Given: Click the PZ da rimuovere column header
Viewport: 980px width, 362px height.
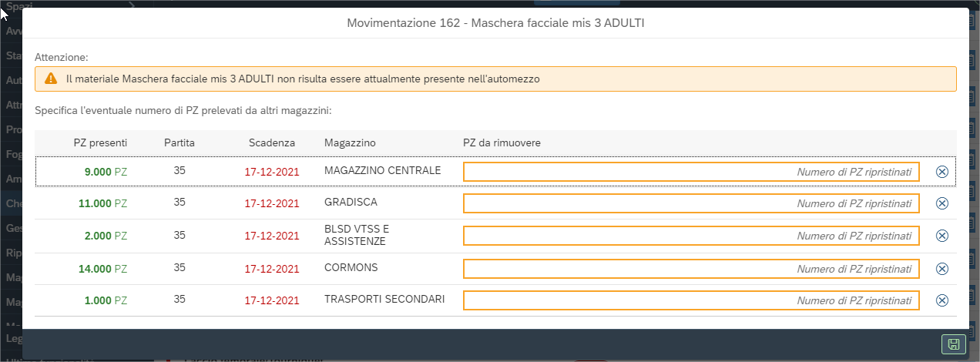Looking at the screenshot, I should click(x=501, y=142).
